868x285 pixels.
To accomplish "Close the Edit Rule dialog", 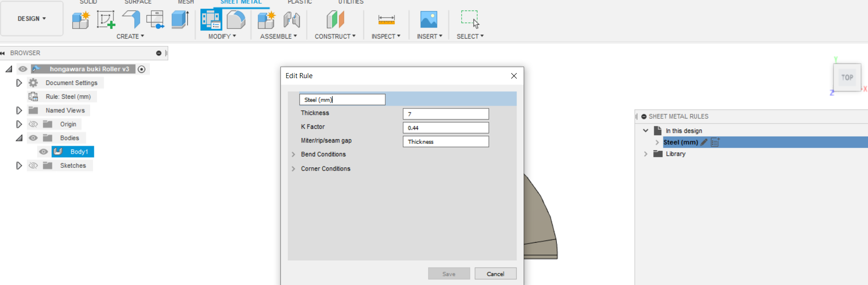I will click(514, 76).
